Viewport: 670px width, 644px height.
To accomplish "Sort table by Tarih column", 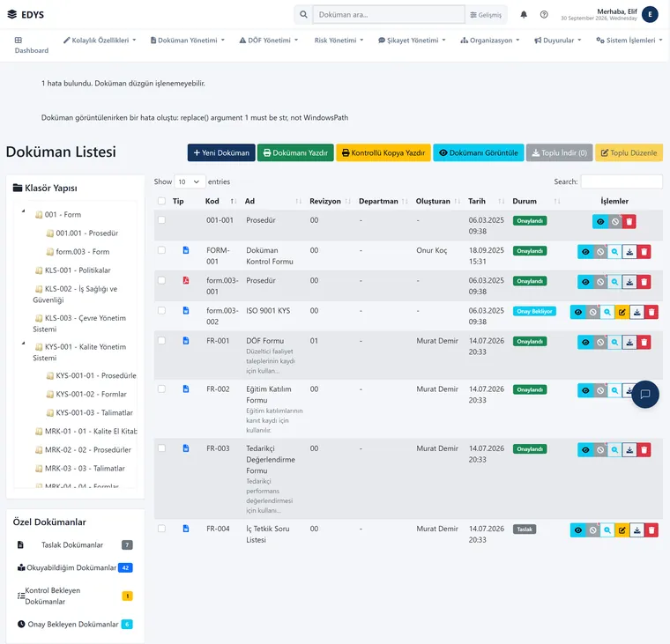I will tap(487, 201).
